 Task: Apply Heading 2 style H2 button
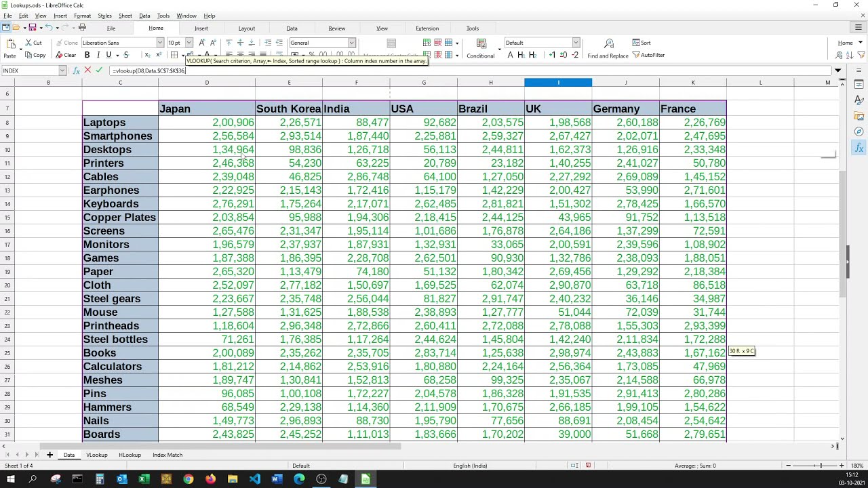point(532,56)
